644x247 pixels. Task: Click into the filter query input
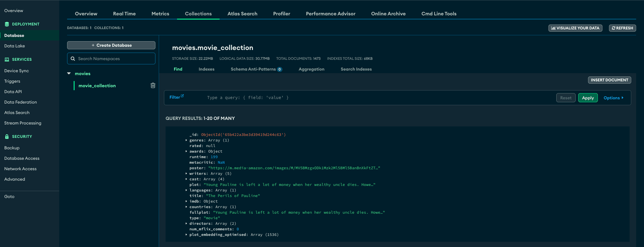[380, 98]
